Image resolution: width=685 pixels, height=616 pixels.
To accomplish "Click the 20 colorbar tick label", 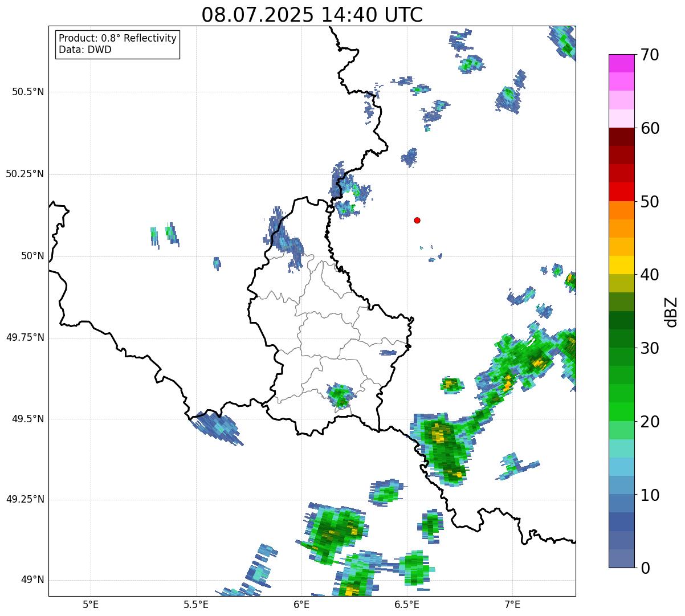I will pos(650,422).
